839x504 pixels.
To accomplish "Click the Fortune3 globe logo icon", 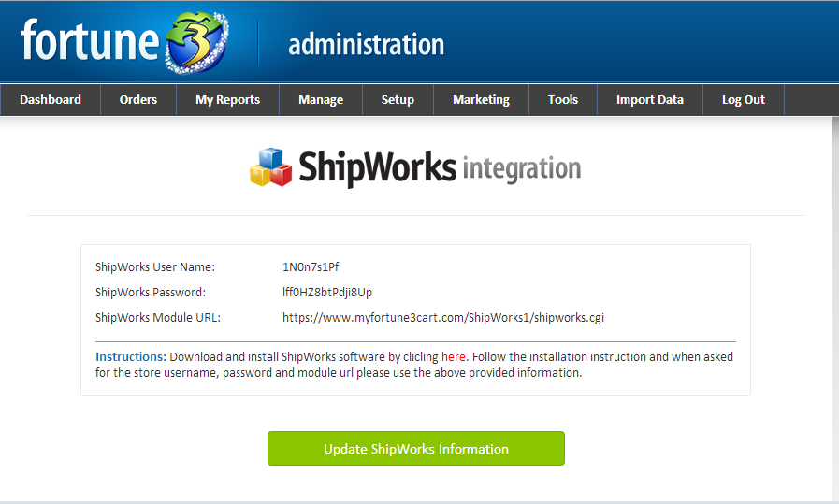I will (196, 43).
